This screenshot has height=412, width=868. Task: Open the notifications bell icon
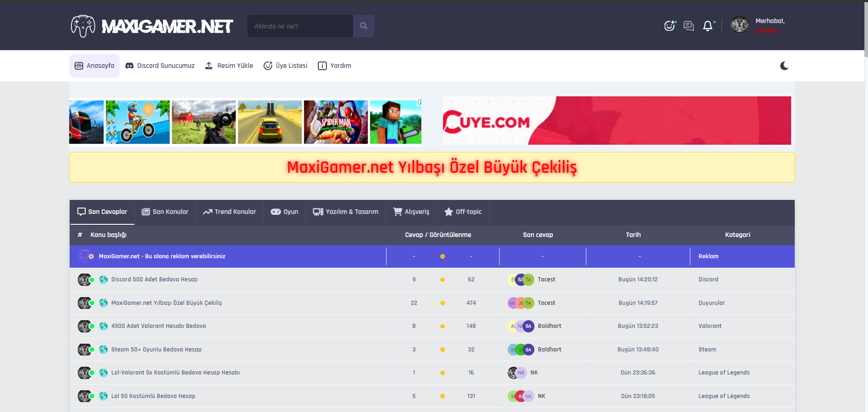708,26
